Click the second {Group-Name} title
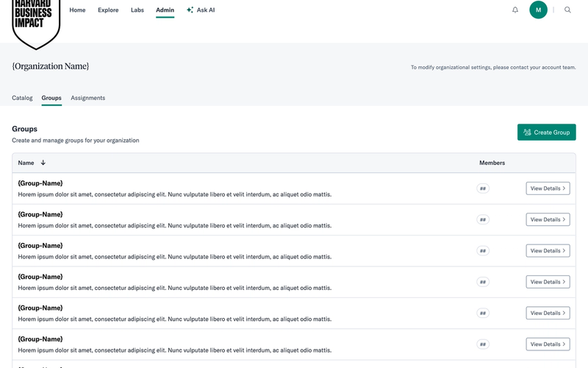This screenshot has width=588, height=368. coord(40,214)
